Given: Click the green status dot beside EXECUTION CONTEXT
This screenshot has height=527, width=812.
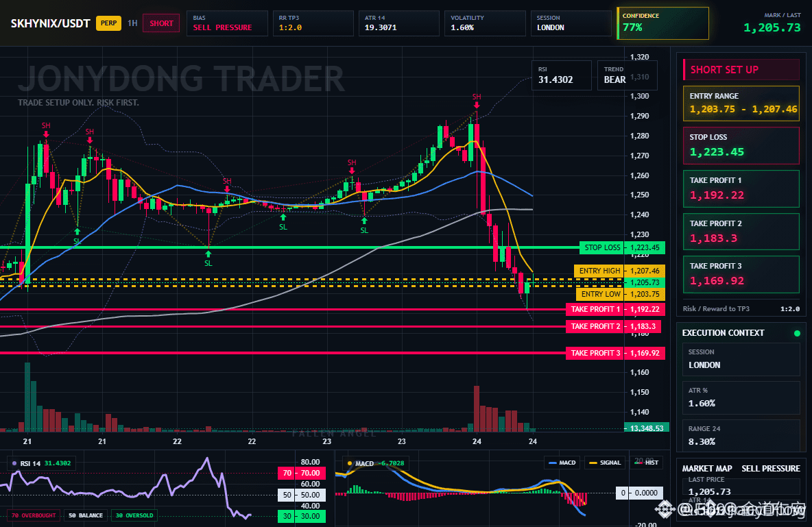Looking at the screenshot, I should (x=797, y=333).
